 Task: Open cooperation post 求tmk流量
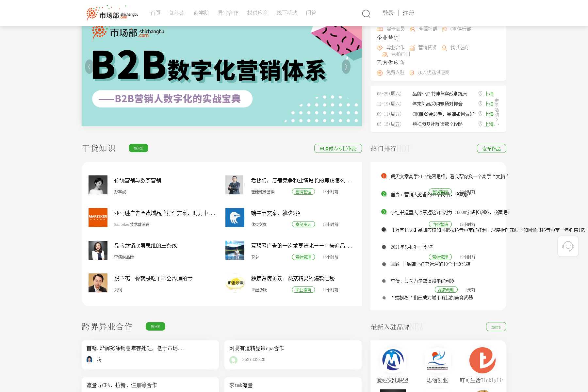[241, 385]
